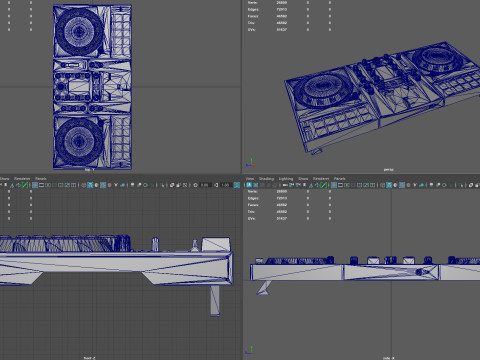Switch side view to Wireframe shading icon
480x360 pixels.
(382, 185)
